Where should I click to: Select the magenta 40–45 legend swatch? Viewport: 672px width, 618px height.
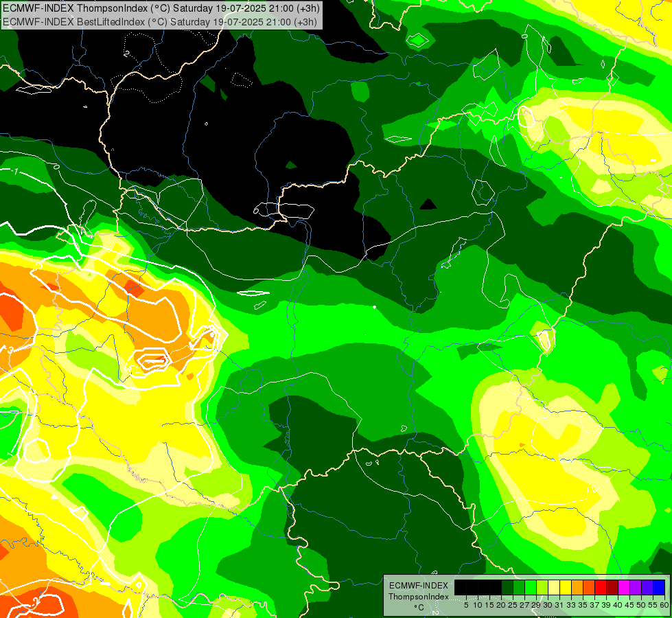tap(624, 587)
